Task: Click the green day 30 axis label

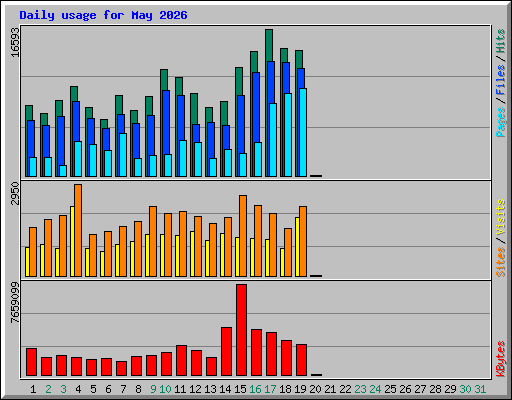Action: (465, 389)
